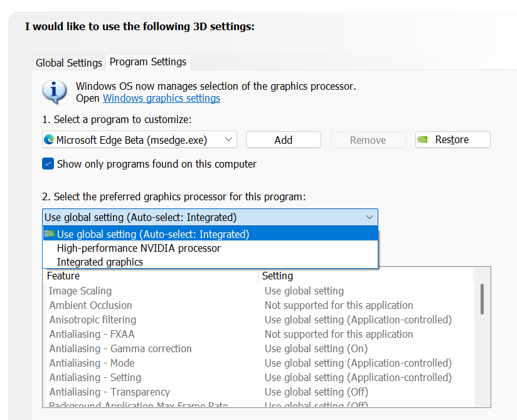The width and height of the screenshot is (517, 420).
Task: Click the Restore button
Action: (453, 140)
